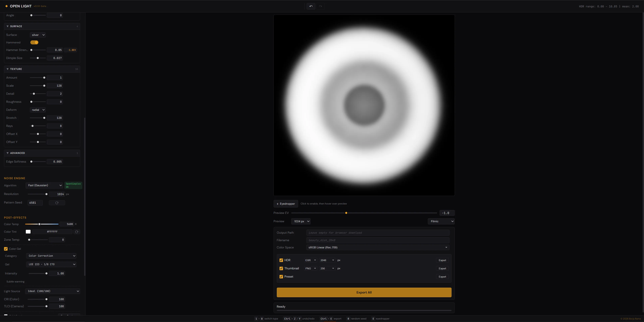Uncheck the HDR export checkbox
644x322 pixels.
pyautogui.click(x=281, y=260)
